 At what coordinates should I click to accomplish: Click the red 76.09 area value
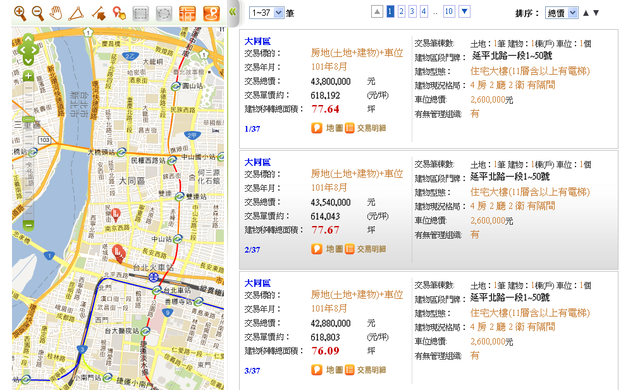coord(325,351)
